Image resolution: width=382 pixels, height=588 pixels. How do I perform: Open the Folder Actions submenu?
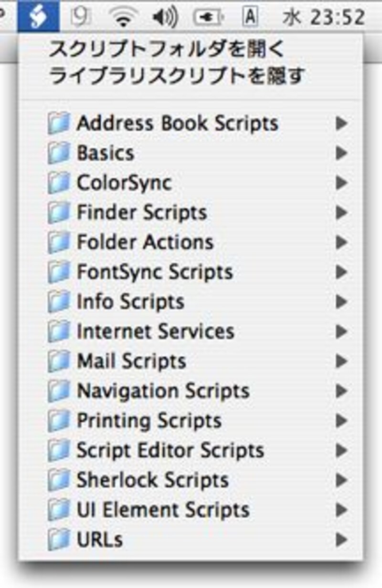tap(191, 242)
